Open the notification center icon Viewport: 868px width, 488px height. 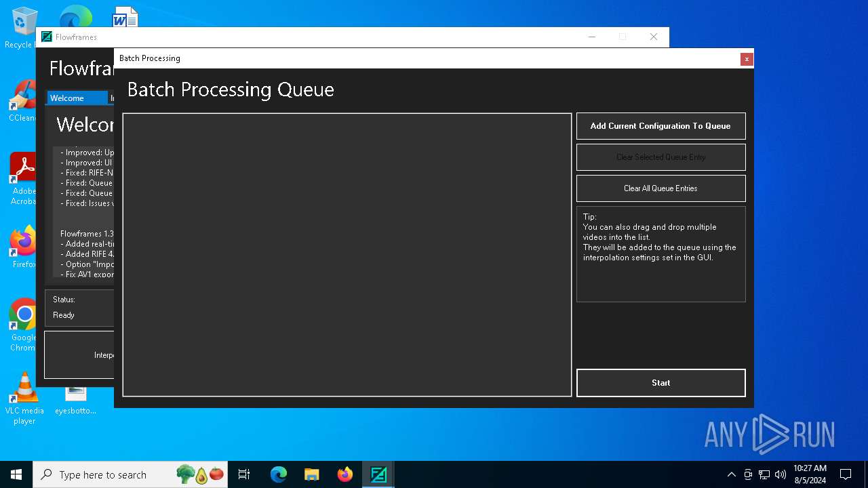click(x=846, y=474)
